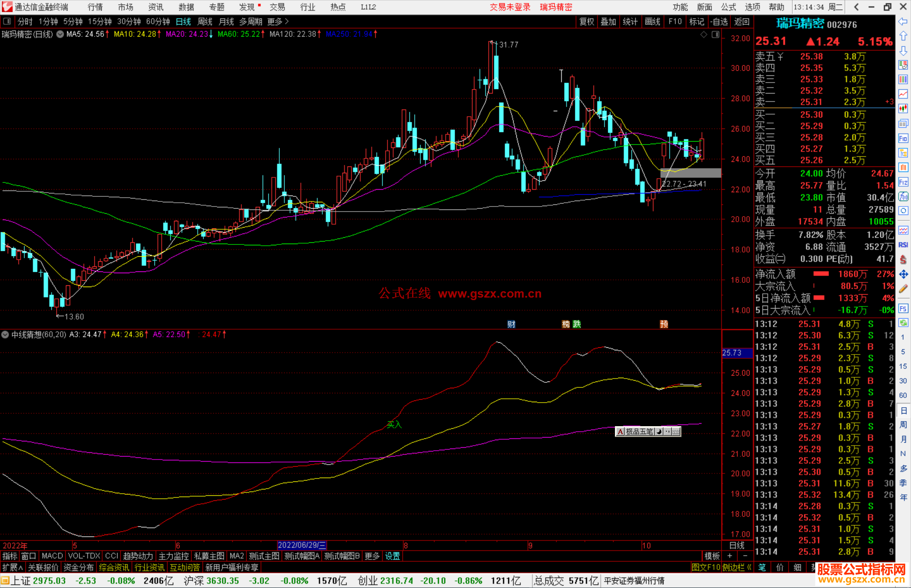Click the 画线 drawing button
The height and width of the screenshot is (588, 911).
coord(652,21)
